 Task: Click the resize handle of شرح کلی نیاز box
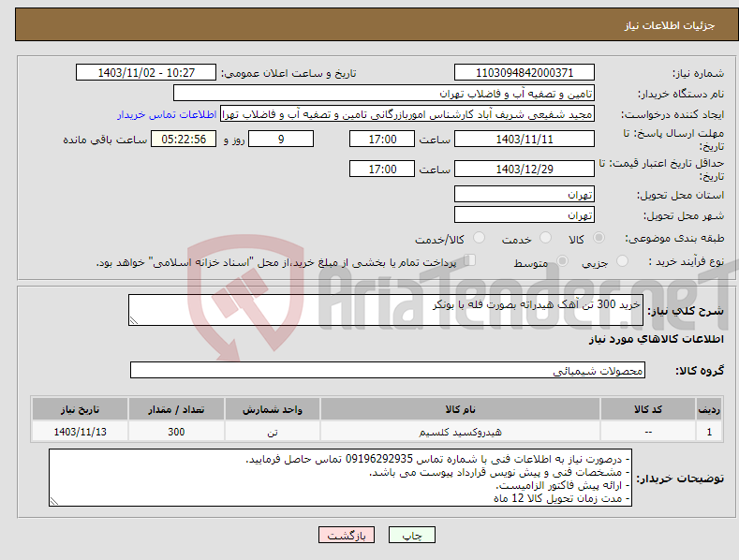coord(134,320)
